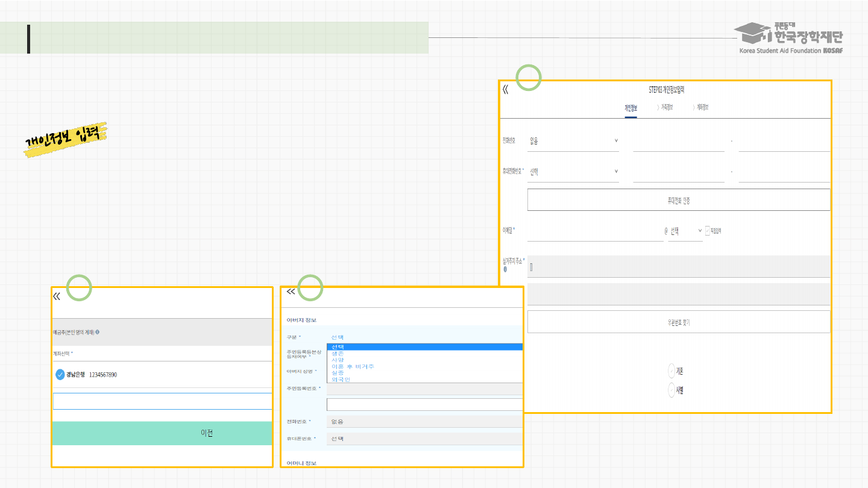
Task: Switch to the 가족정보 tab
Action: (x=666, y=107)
